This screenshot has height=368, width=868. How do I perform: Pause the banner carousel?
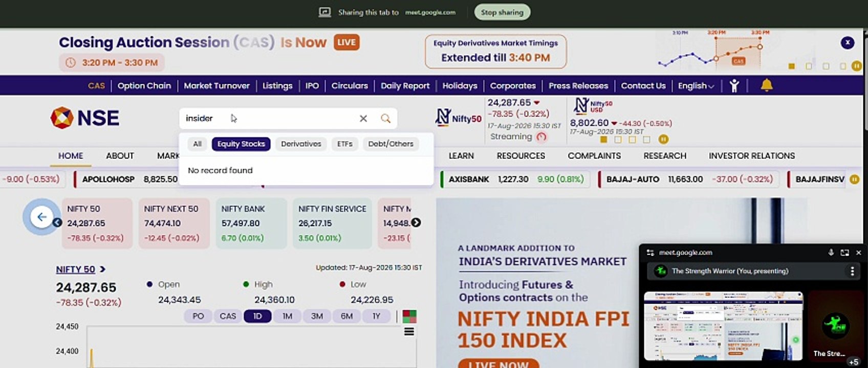click(856, 66)
